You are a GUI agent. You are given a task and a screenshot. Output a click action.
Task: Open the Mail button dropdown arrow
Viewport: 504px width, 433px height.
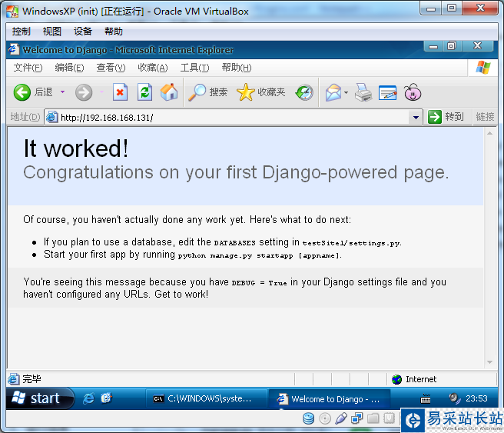[x=346, y=92]
